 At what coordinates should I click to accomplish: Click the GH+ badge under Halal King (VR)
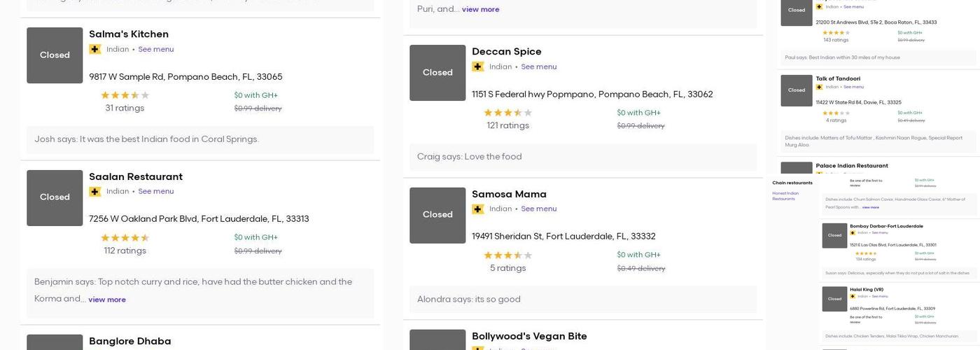click(853, 296)
